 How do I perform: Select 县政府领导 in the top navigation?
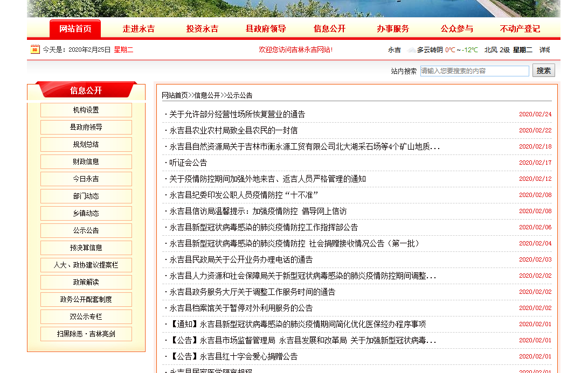point(266,29)
